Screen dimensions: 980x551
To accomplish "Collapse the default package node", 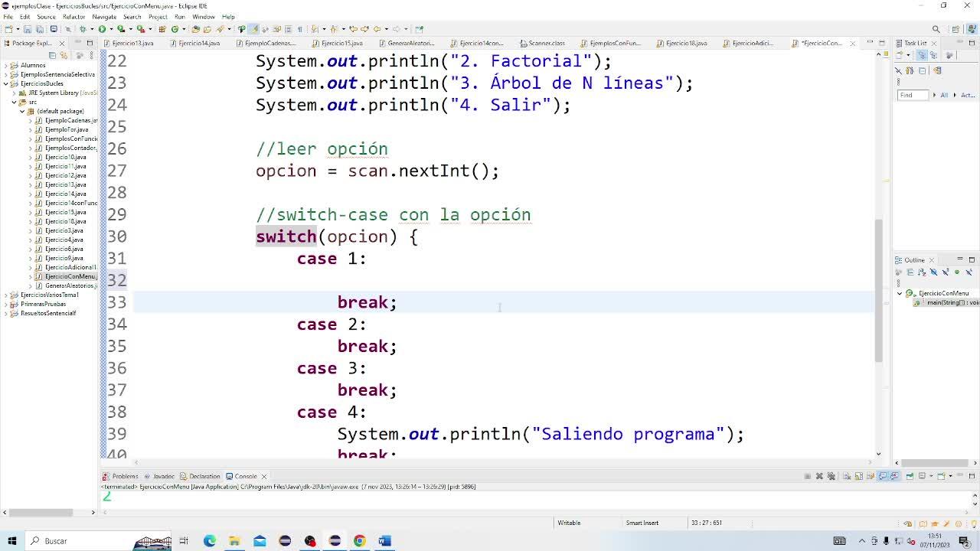I will (x=22, y=111).
